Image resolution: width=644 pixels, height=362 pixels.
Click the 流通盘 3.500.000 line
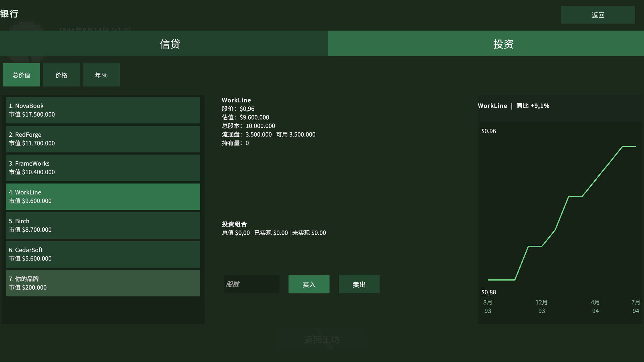point(269,134)
